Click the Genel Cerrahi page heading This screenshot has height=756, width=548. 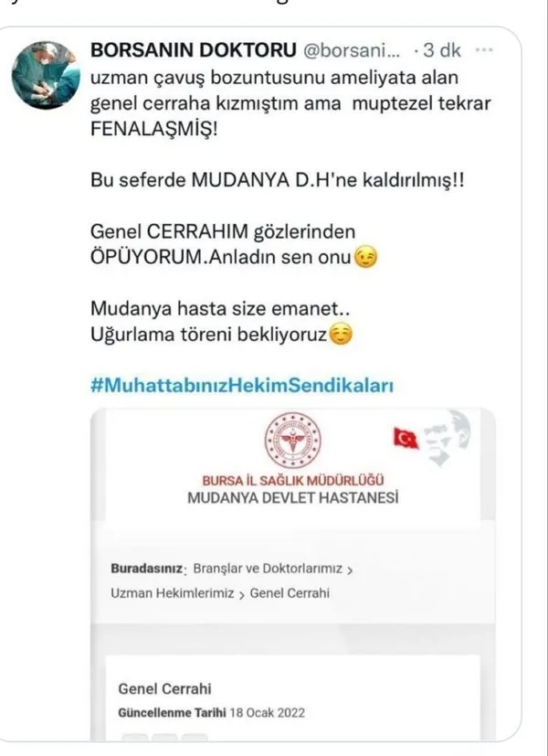tap(164, 688)
